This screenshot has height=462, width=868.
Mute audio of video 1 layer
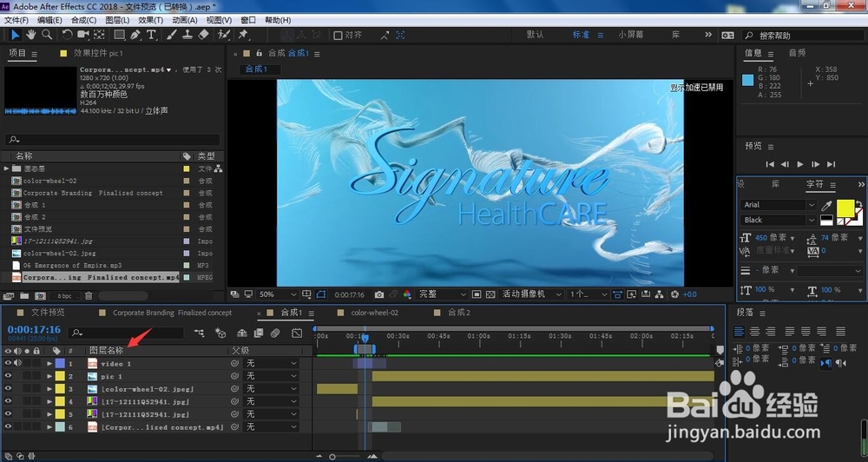17,363
